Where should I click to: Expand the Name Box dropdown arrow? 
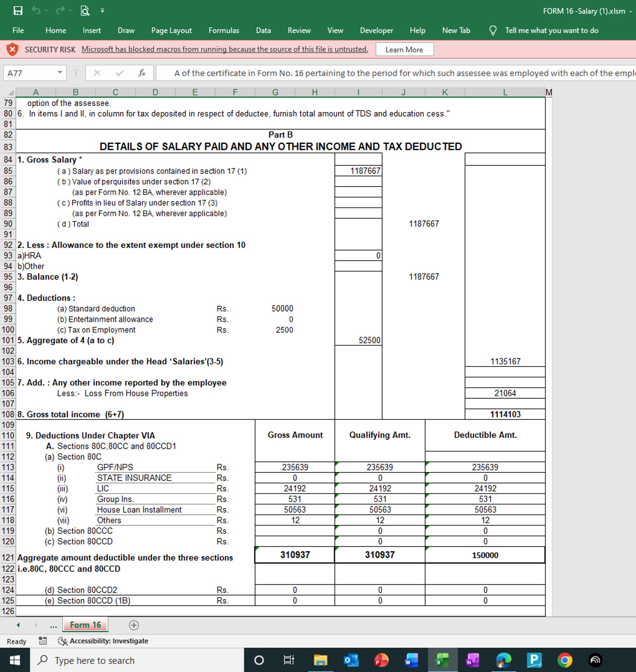(x=60, y=73)
